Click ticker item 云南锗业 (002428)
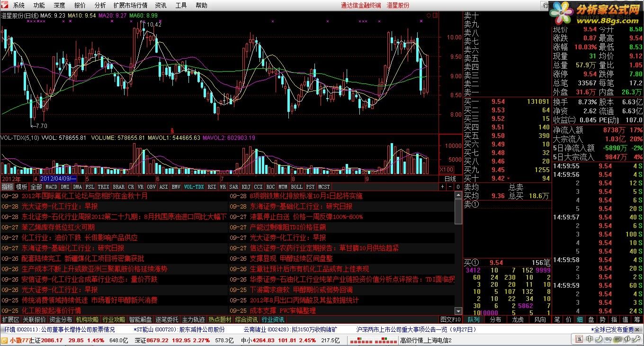The image size is (644, 346). (291, 329)
